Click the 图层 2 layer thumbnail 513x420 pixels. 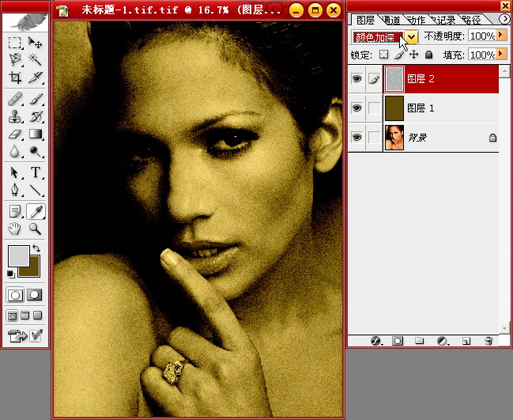click(394, 79)
